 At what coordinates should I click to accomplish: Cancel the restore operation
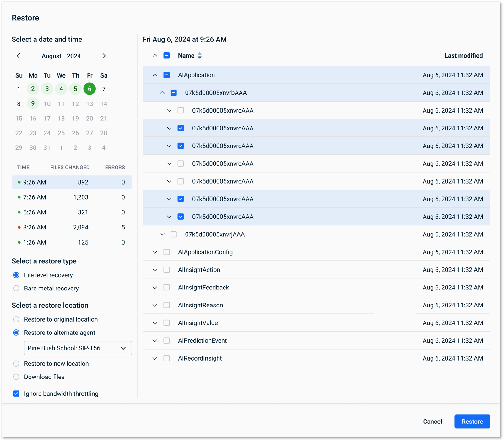pos(432,421)
